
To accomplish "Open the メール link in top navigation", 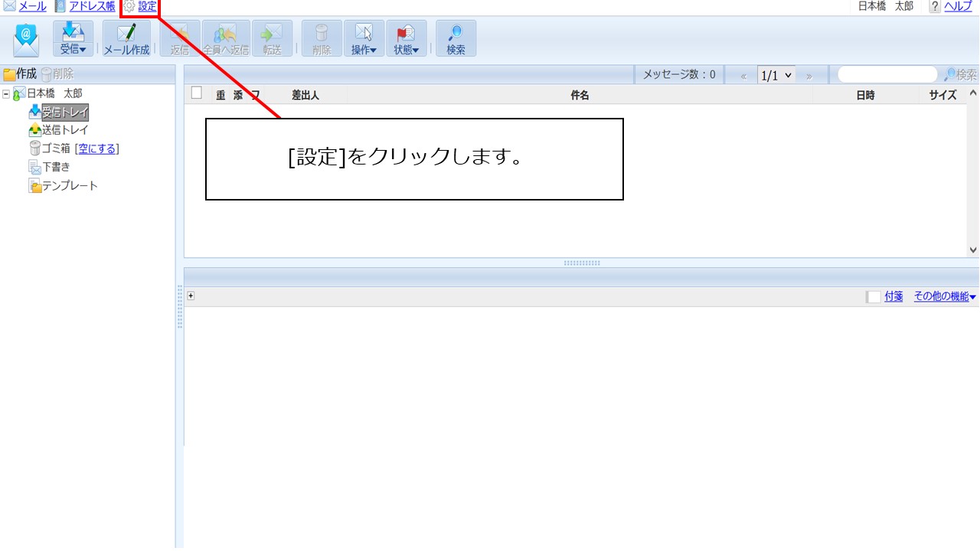I will (32, 6).
